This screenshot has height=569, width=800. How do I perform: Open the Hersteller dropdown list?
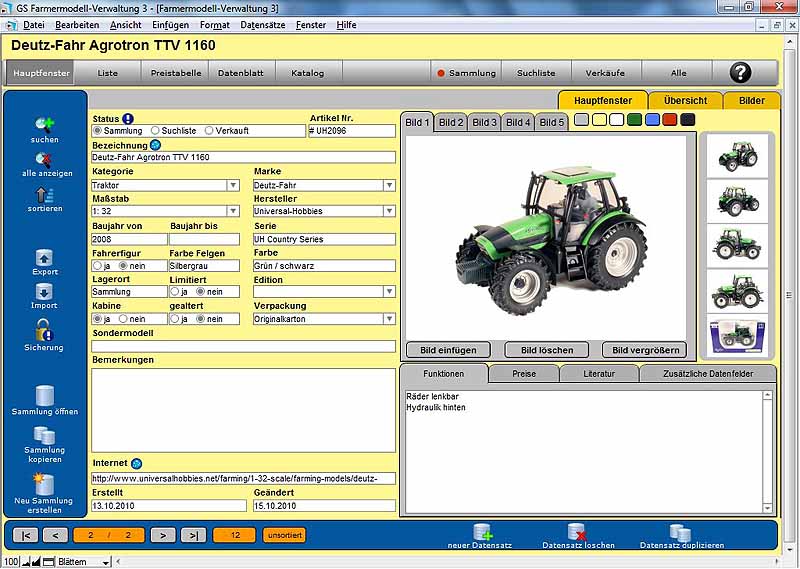(389, 212)
